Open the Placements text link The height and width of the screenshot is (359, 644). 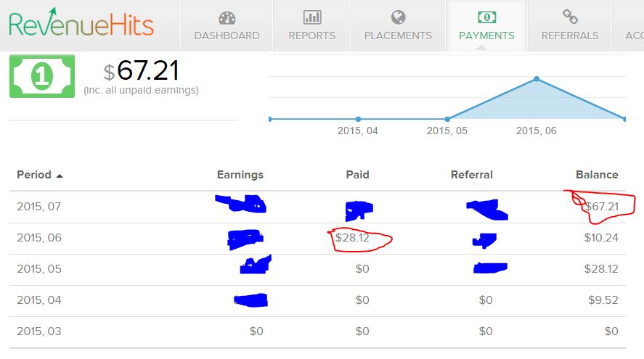[x=398, y=36]
